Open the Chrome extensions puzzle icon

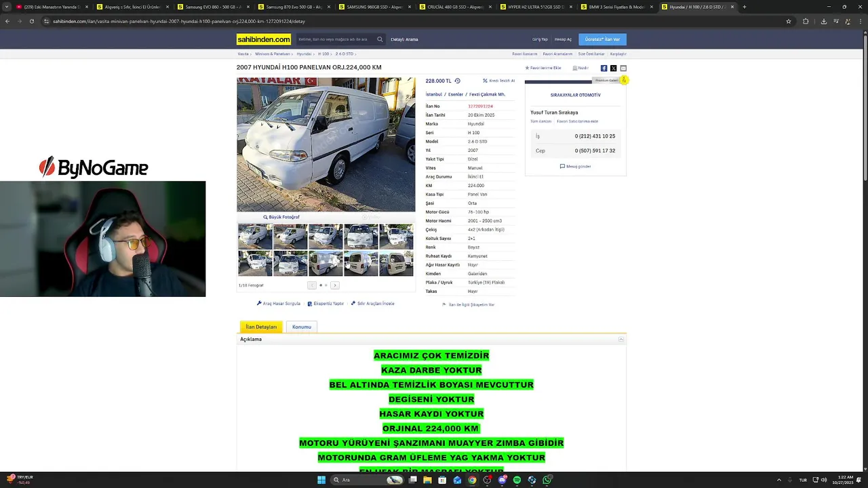pyautogui.click(x=806, y=21)
